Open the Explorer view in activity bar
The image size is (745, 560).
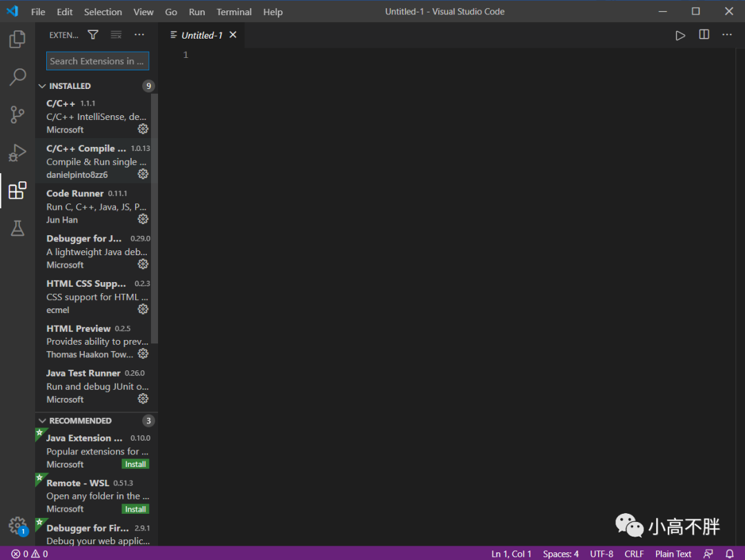click(x=17, y=39)
